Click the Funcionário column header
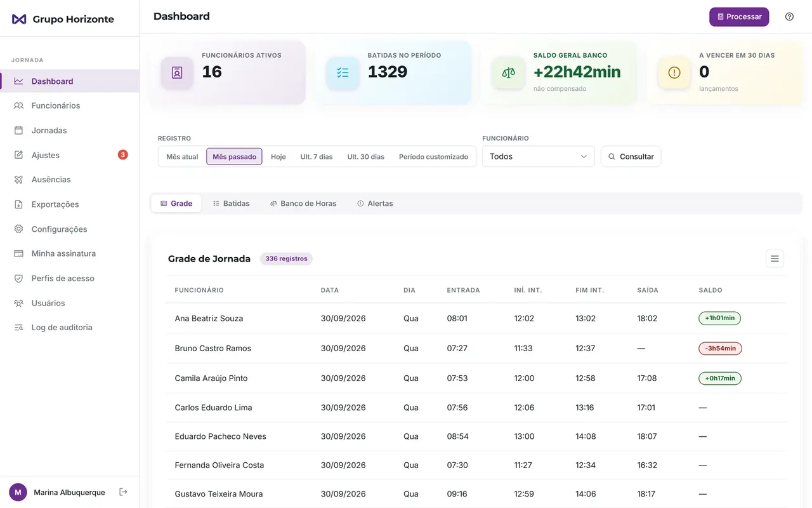812x508 pixels. point(199,290)
